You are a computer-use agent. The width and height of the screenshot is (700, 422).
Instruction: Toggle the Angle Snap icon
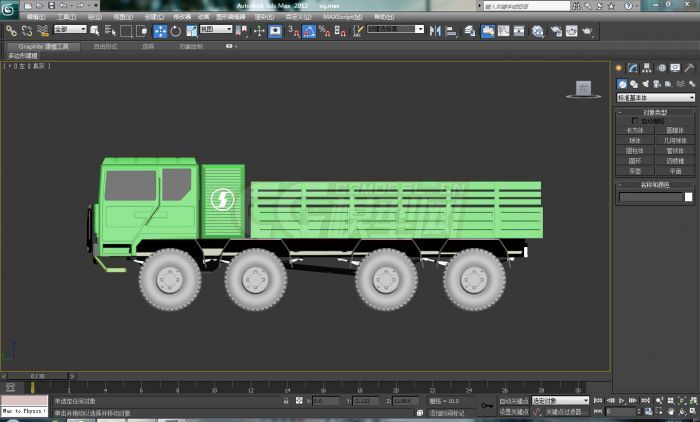pyautogui.click(x=309, y=31)
